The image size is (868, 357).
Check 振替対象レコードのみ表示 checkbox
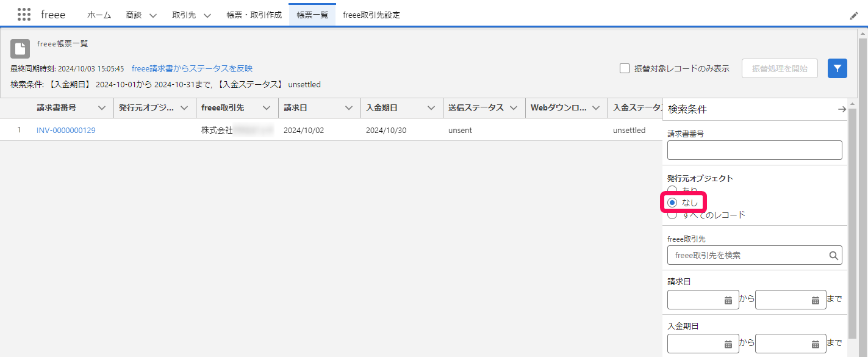[625, 68]
